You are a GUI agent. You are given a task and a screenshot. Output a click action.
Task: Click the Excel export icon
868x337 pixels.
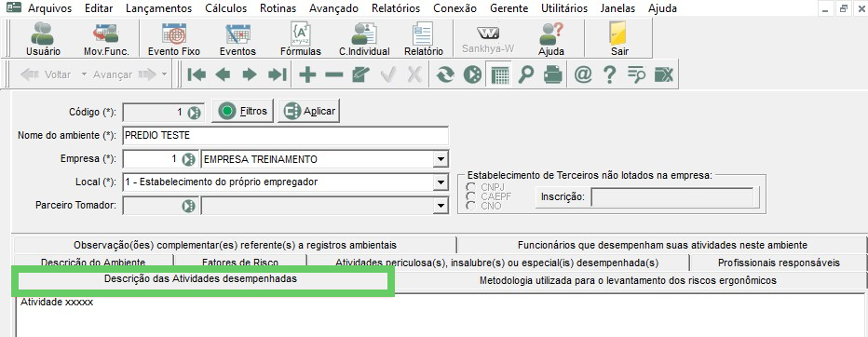pyautogui.click(x=664, y=74)
